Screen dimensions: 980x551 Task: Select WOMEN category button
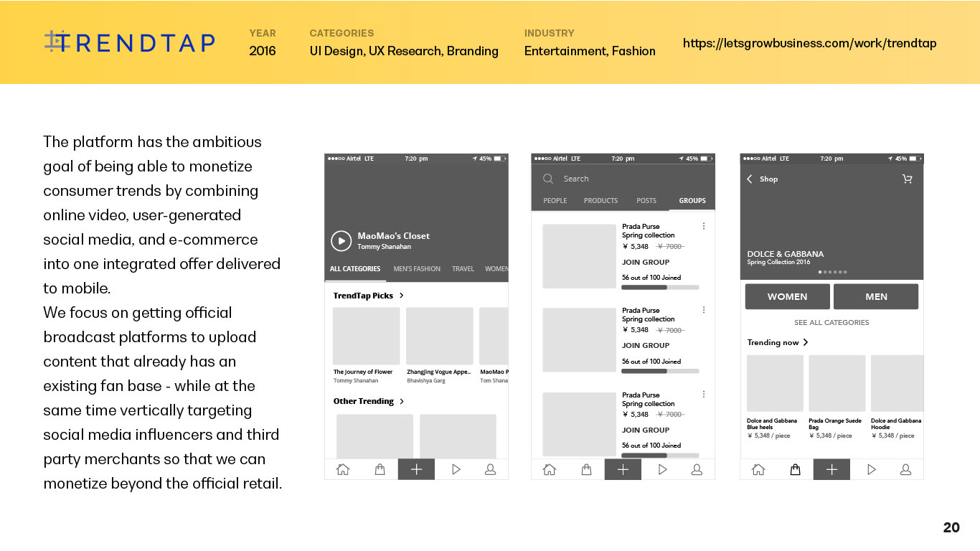point(787,296)
